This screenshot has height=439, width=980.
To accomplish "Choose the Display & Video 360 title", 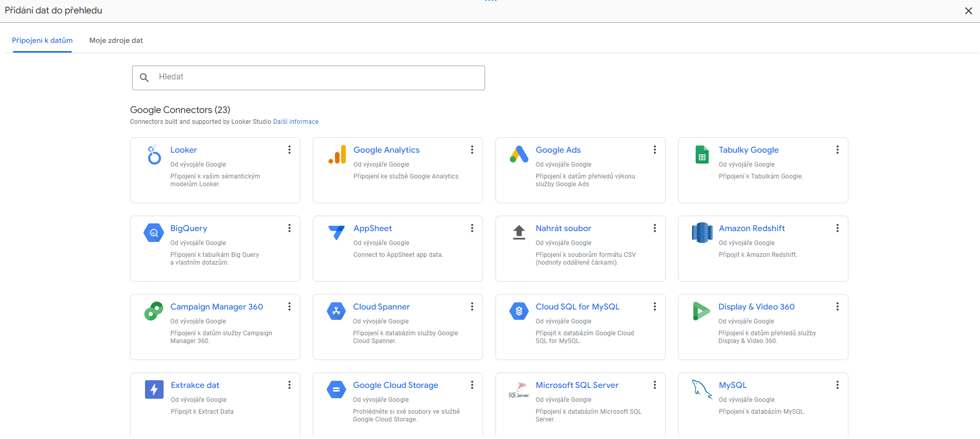I will tap(757, 306).
